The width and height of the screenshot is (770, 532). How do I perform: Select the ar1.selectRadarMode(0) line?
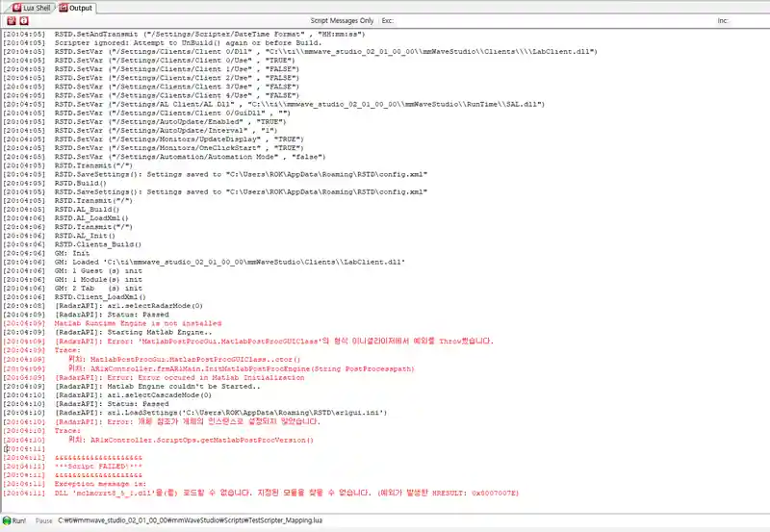pyautogui.click(x=103, y=306)
